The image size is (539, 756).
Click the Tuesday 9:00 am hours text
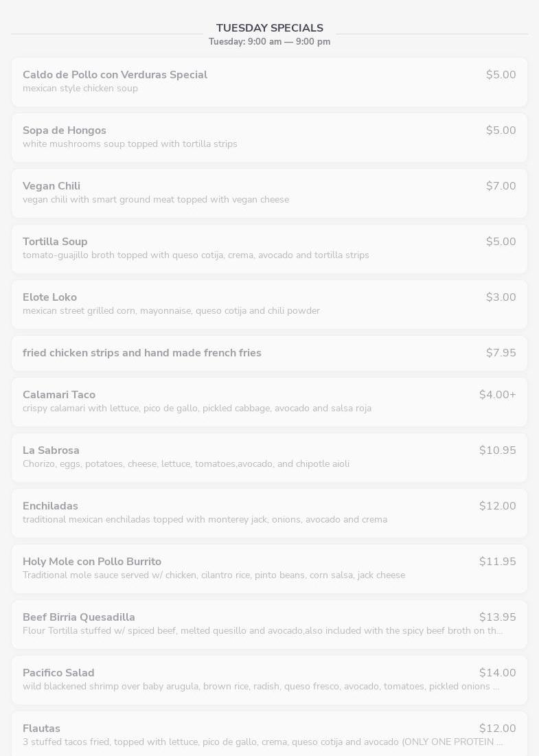269,41
